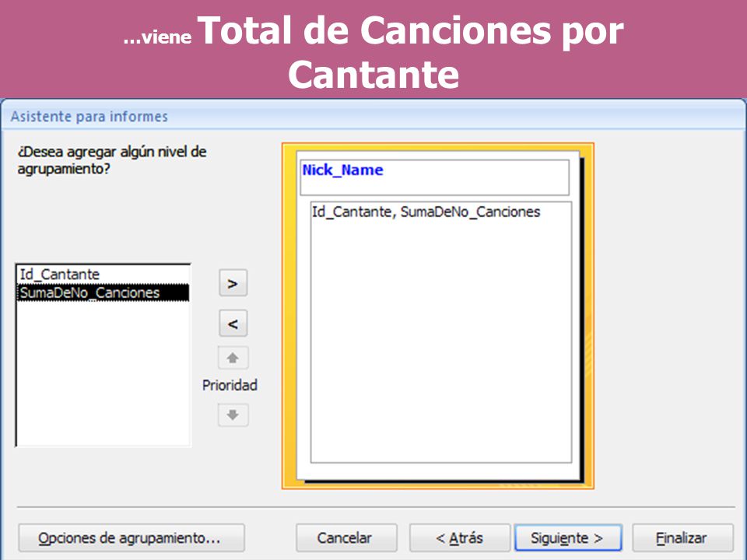Screen dimensions: 747x560
Task: Finish the wizard with Finalizar
Action: click(x=682, y=538)
